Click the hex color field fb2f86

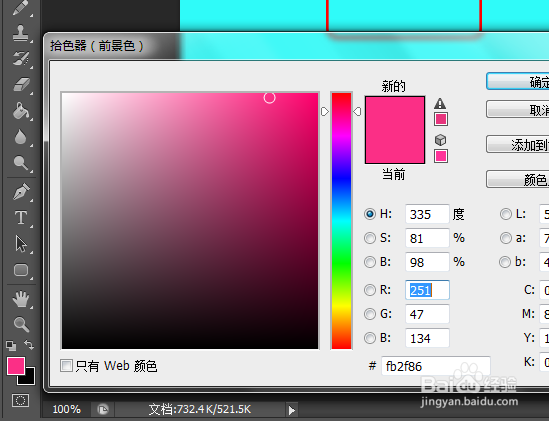436,366
